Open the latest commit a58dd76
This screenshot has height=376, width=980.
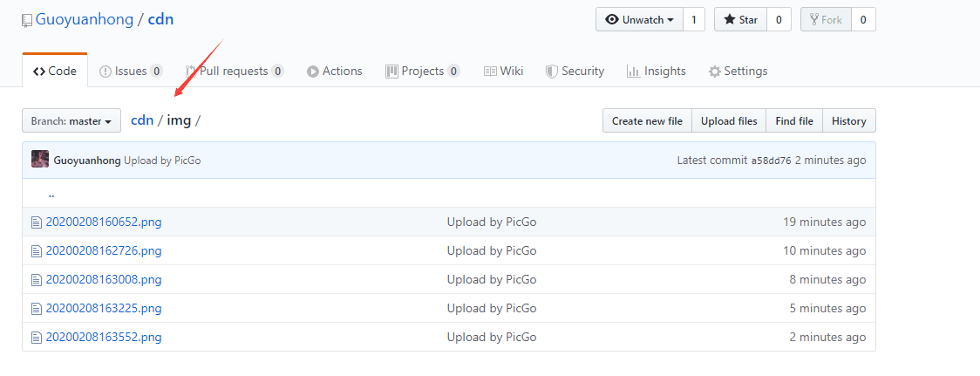pos(772,161)
